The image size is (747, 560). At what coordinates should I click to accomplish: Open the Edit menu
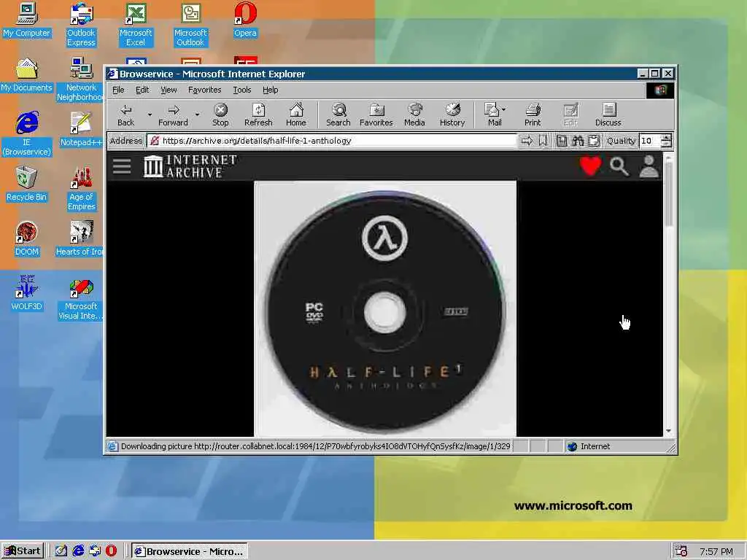(142, 90)
